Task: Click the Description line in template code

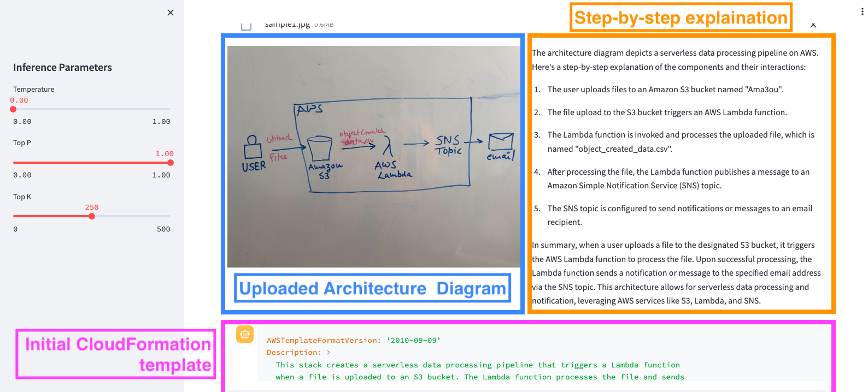Action: [298, 353]
